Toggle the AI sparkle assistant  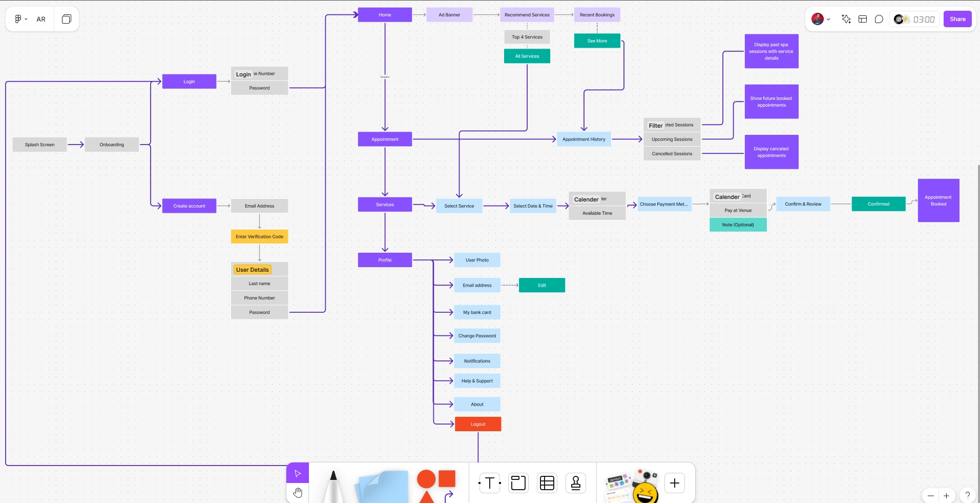coord(846,19)
